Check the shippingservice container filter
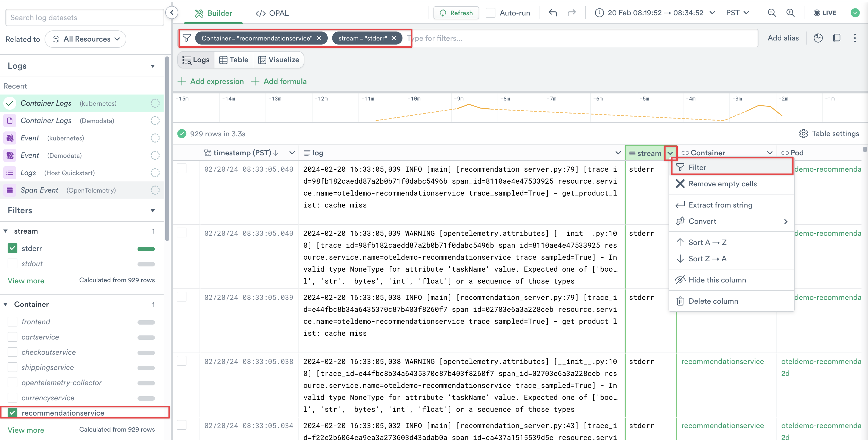The image size is (868, 440). click(13, 367)
